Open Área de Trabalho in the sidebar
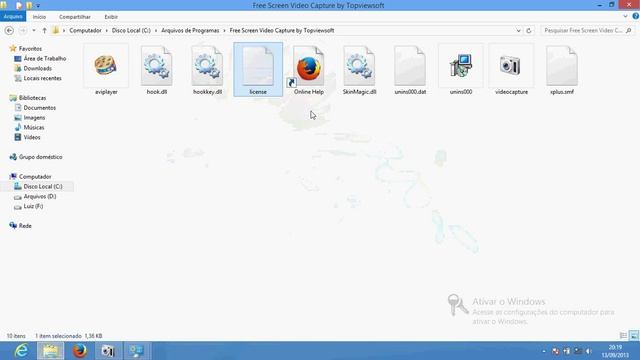This screenshot has height=360, width=640. coord(44,58)
